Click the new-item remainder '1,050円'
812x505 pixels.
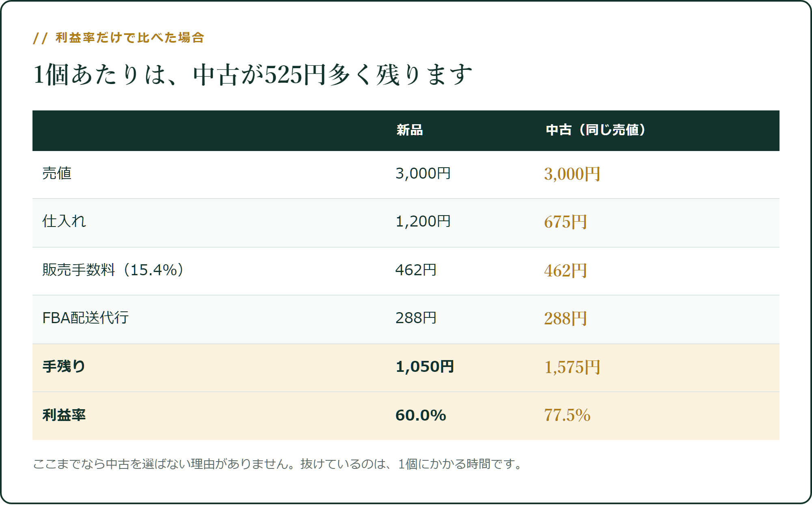[425, 367]
